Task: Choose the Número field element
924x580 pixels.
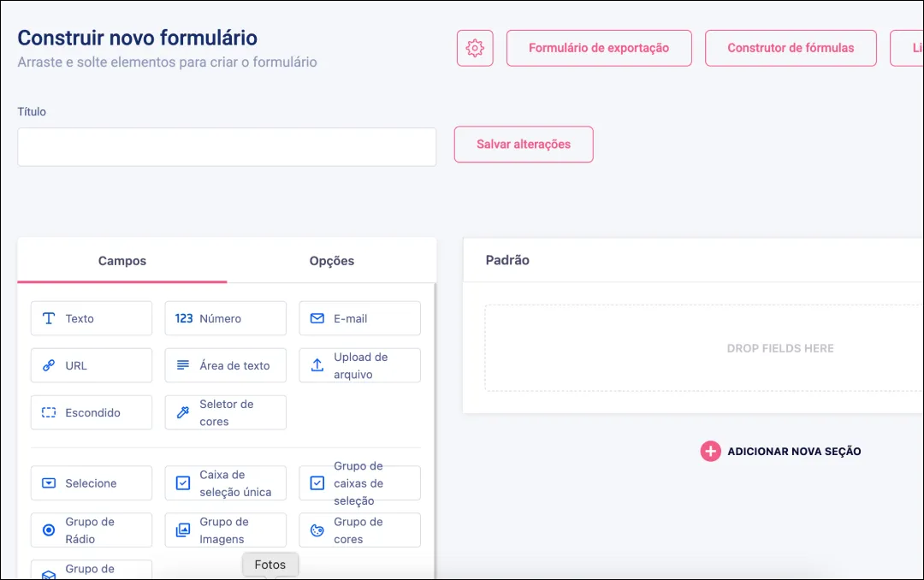Action: point(225,318)
